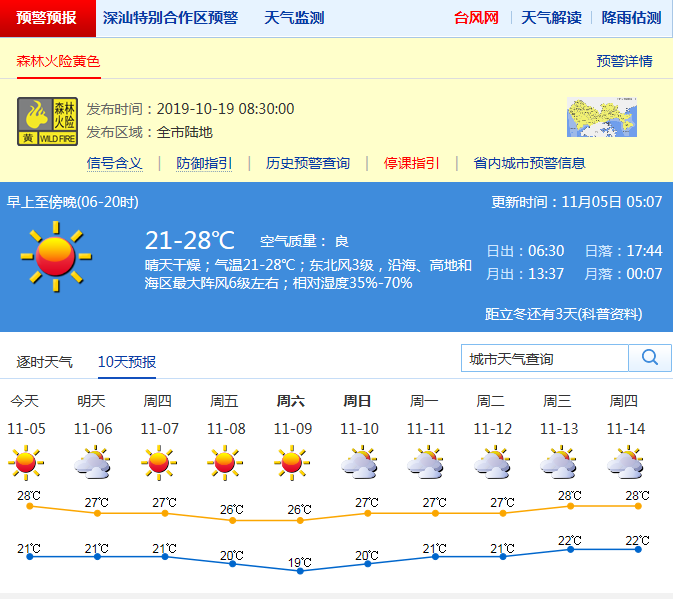Viewport: 673px width, 599px height.
Task: Click the 周日 11-10 cloudy icon
Action: point(358,462)
